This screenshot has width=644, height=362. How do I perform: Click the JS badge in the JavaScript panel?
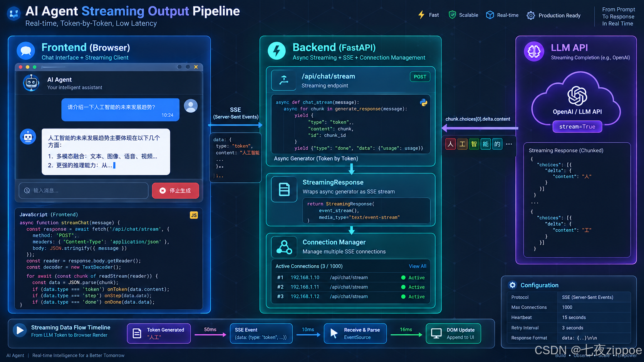194,215
